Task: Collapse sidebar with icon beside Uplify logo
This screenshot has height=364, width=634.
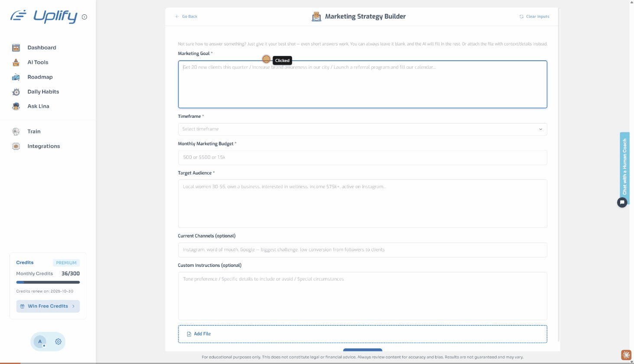Action: [85, 17]
